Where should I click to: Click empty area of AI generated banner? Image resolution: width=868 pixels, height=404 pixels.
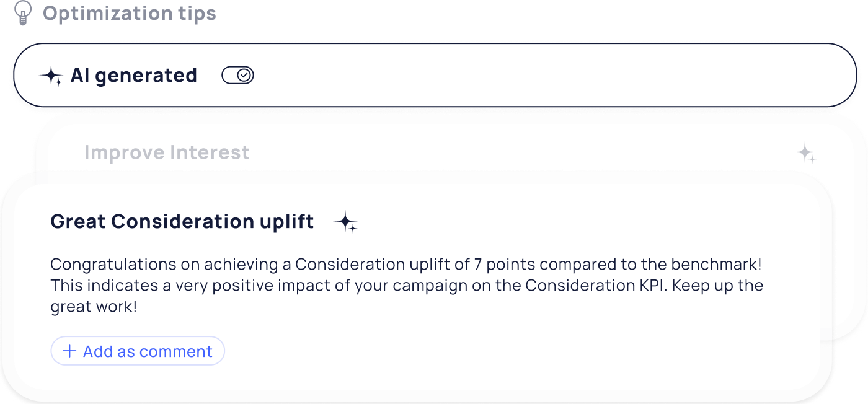527,76
